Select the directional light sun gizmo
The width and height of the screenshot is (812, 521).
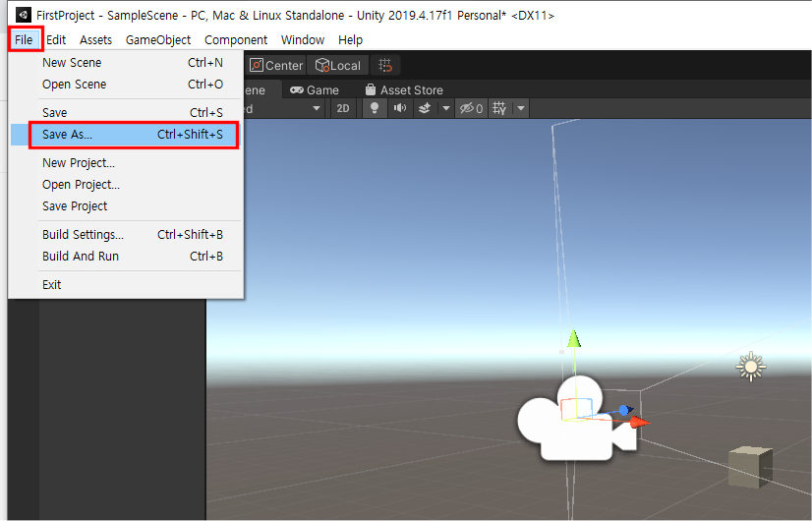click(751, 368)
